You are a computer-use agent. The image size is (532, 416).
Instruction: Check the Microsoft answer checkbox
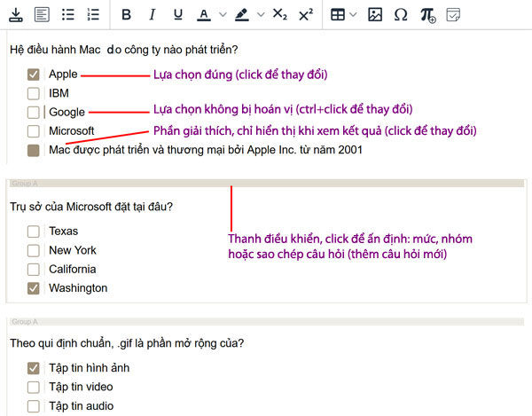34,131
